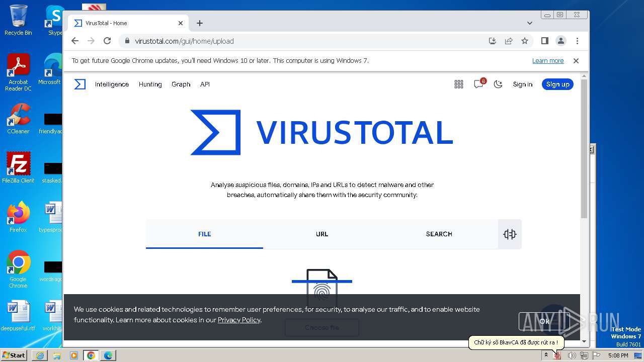Close the VirusTotal - Home tab
The image size is (644, 362).
(181, 23)
